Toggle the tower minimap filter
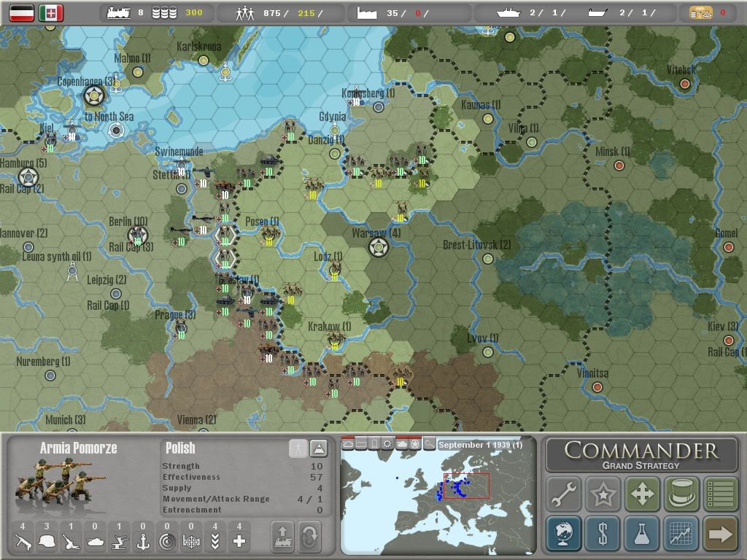 pos(375,444)
